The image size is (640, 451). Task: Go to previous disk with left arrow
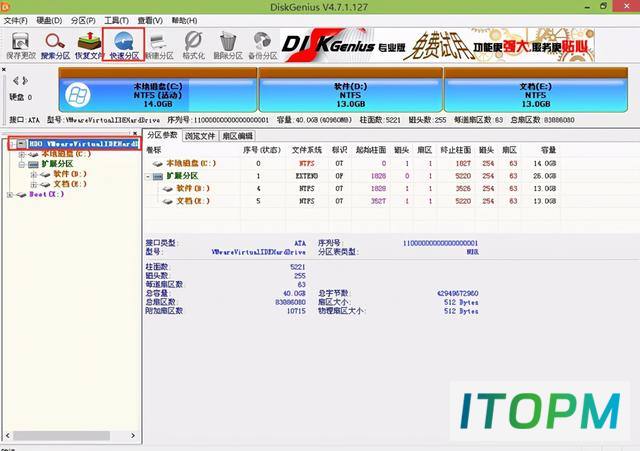pyautogui.click(x=16, y=81)
